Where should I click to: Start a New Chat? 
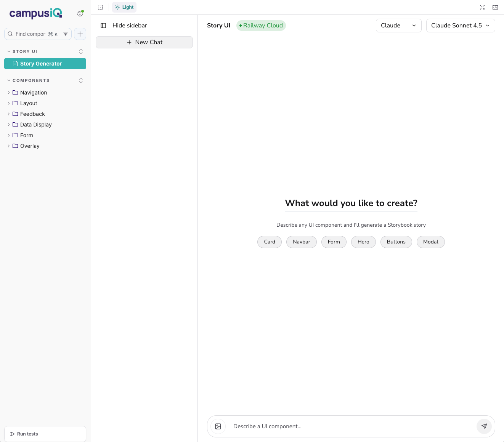[x=144, y=42]
